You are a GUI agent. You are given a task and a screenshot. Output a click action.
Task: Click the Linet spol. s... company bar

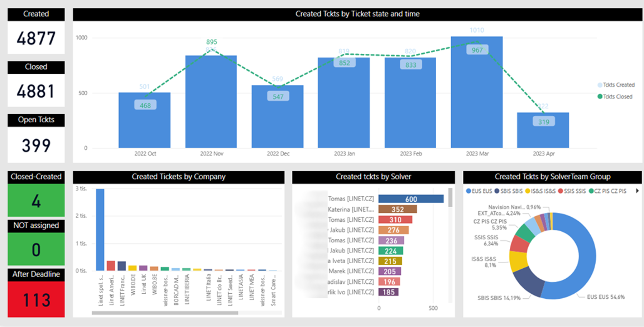point(100,229)
